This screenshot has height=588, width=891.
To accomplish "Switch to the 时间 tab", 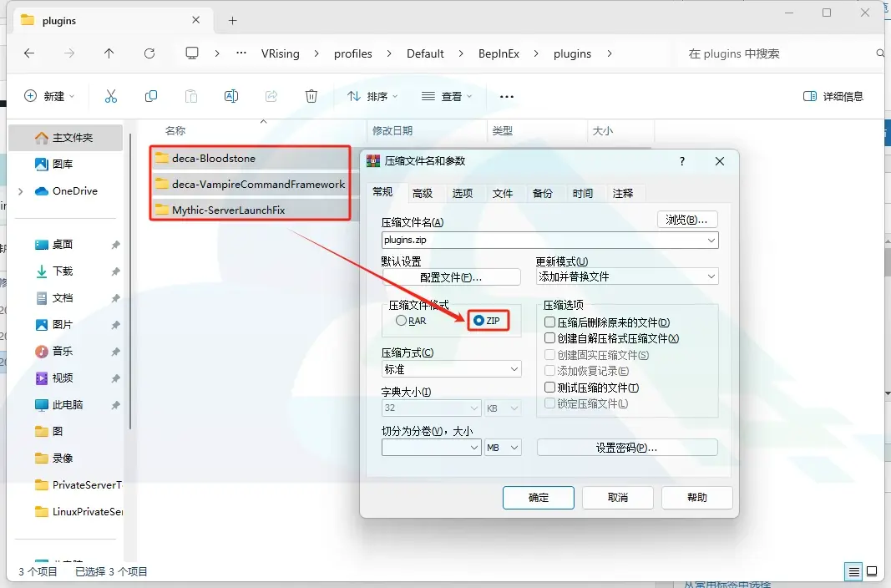I will pos(582,194).
